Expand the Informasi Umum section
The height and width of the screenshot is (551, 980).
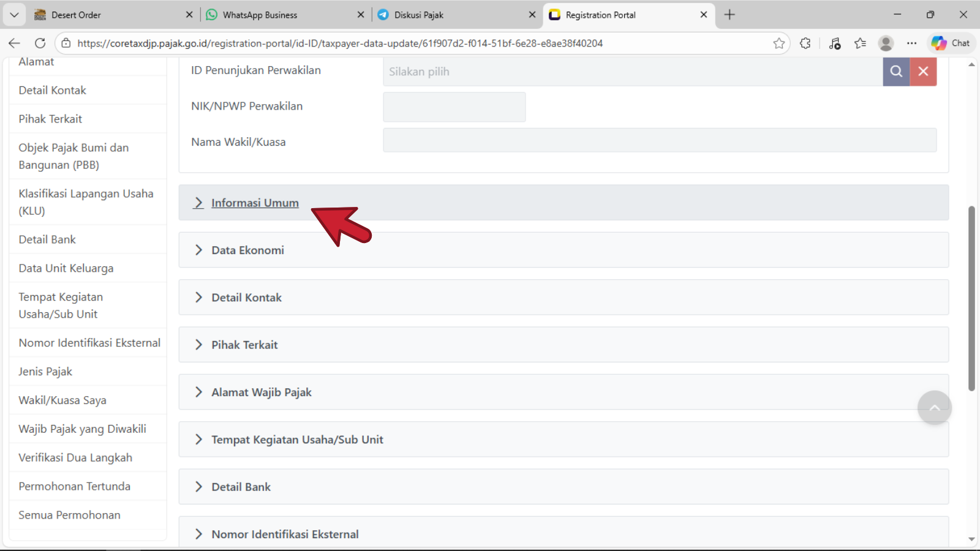click(x=255, y=203)
